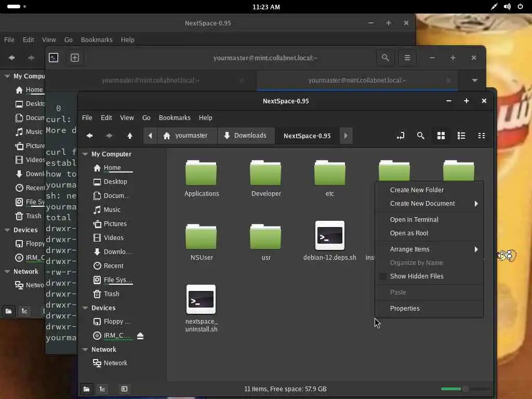
Task: Show places view in sidebar
Action: tap(86, 389)
